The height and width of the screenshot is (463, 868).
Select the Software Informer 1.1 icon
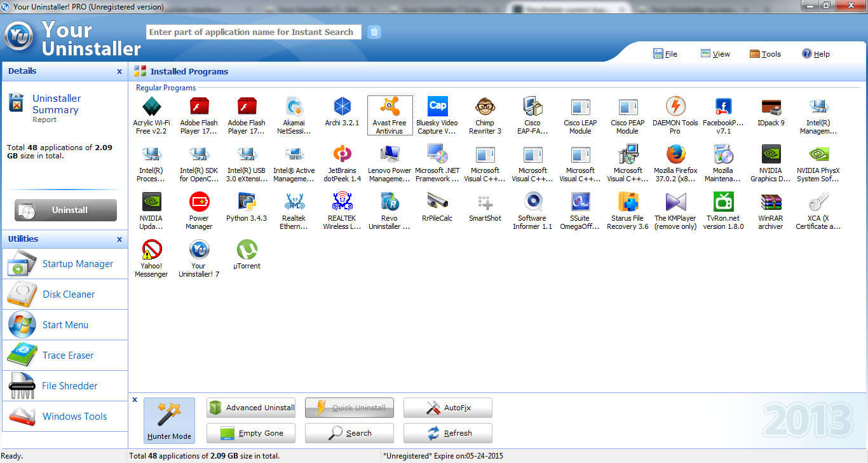(x=532, y=201)
